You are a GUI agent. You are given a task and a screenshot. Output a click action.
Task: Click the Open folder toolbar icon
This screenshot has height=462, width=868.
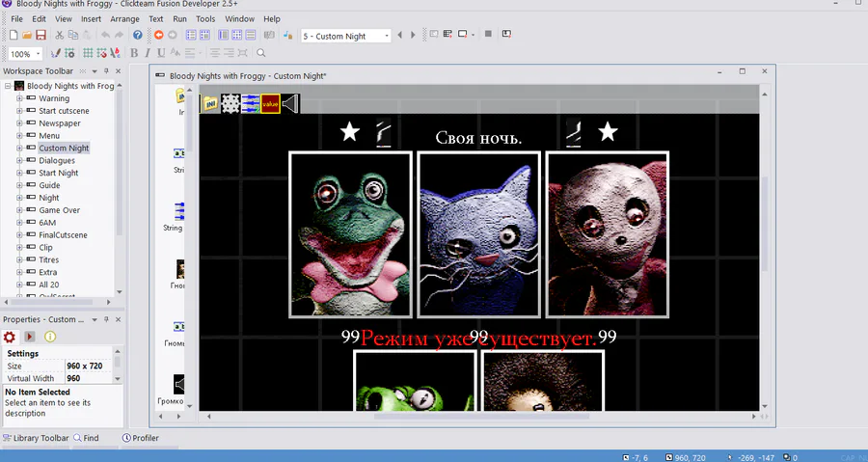click(x=27, y=35)
